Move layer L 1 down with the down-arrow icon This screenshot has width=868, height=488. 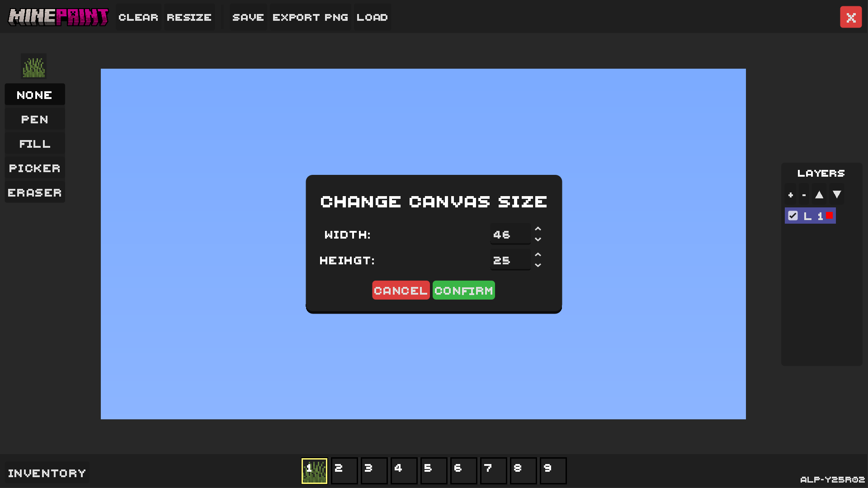coord(837,194)
